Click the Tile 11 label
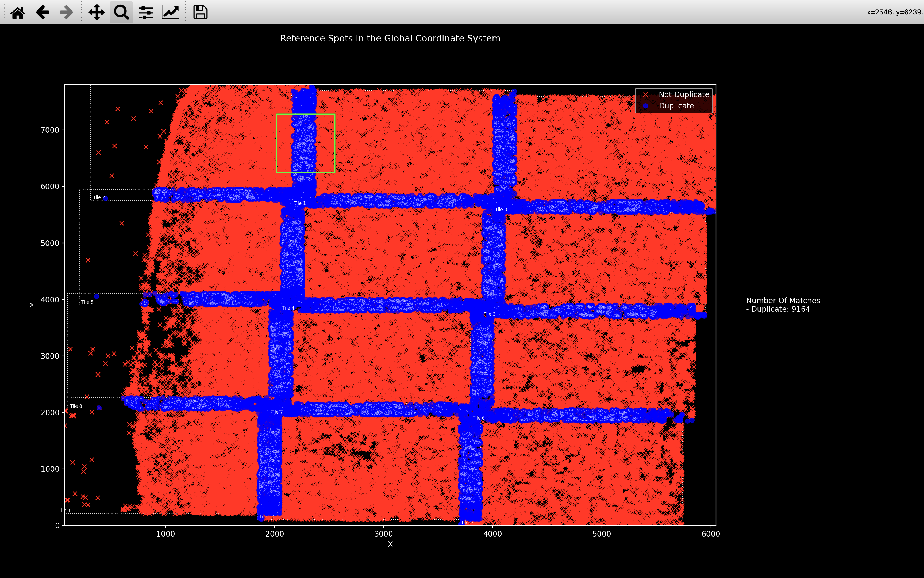 [66, 511]
